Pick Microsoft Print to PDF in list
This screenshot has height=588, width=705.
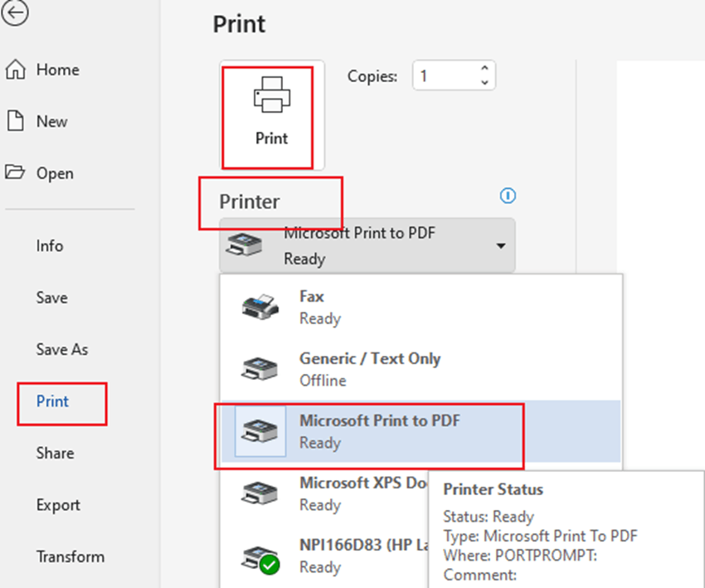point(421,431)
